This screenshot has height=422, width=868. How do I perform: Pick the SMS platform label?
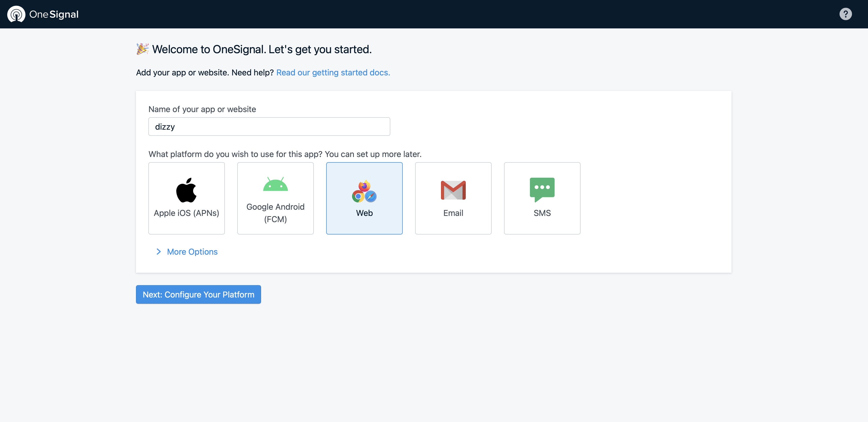(x=542, y=213)
